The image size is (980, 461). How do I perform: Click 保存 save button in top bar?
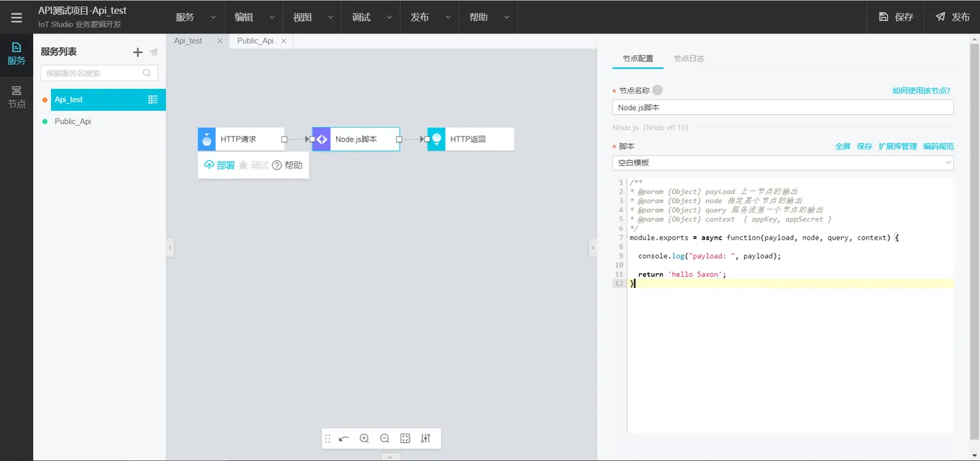896,17
